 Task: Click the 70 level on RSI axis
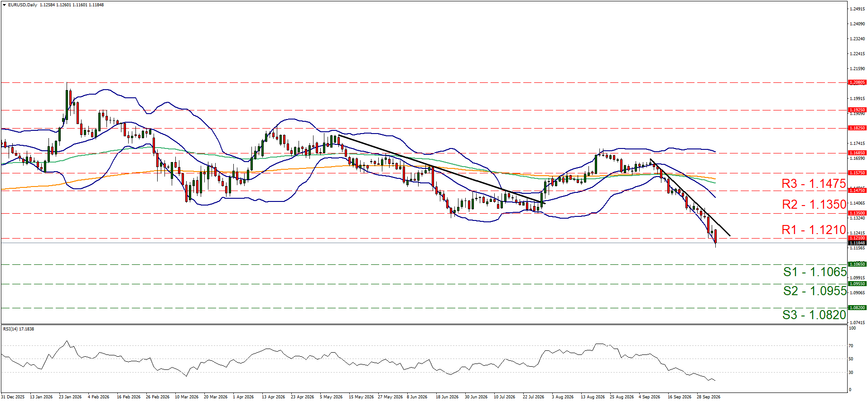pyautogui.click(x=851, y=345)
